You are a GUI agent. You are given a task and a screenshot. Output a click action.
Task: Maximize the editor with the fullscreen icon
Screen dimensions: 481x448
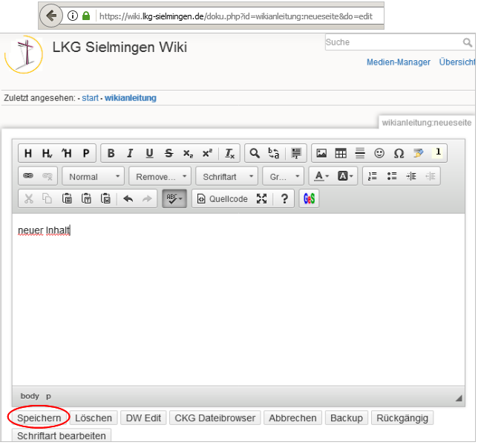pyautogui.click(x=261, y=199)
